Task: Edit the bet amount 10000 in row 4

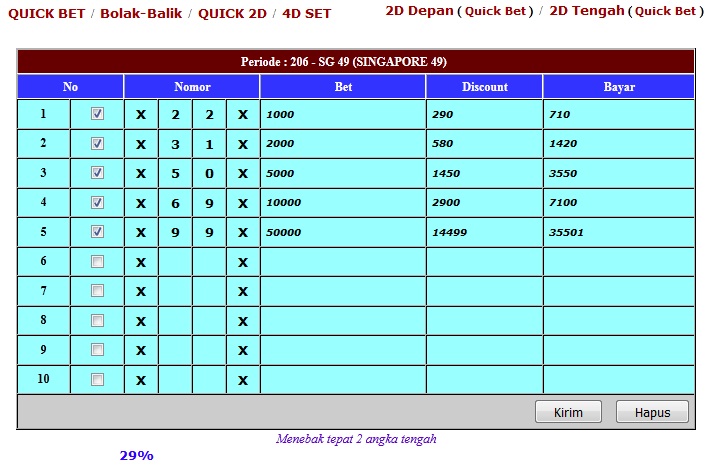Action: tap(343, 203)
